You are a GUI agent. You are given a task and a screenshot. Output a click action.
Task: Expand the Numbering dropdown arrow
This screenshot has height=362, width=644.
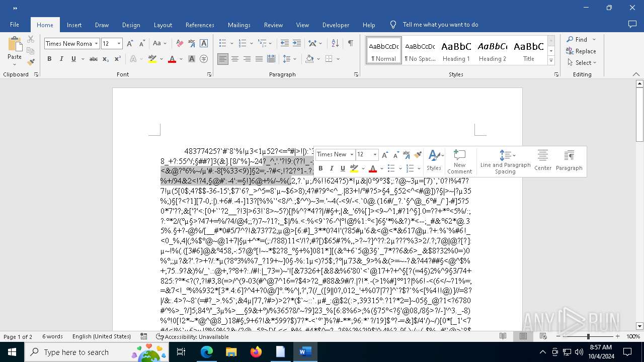251,44
